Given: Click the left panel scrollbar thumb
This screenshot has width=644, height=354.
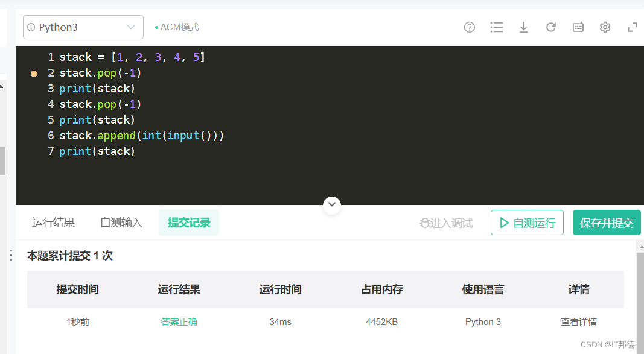Looking at the screenshot, I should pos(2,161).
